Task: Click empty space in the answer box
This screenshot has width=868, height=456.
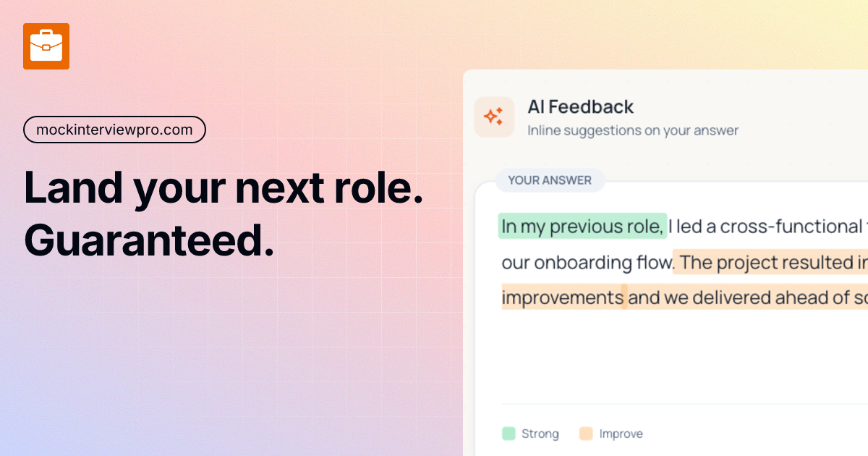Action: (x=673, y=355)
